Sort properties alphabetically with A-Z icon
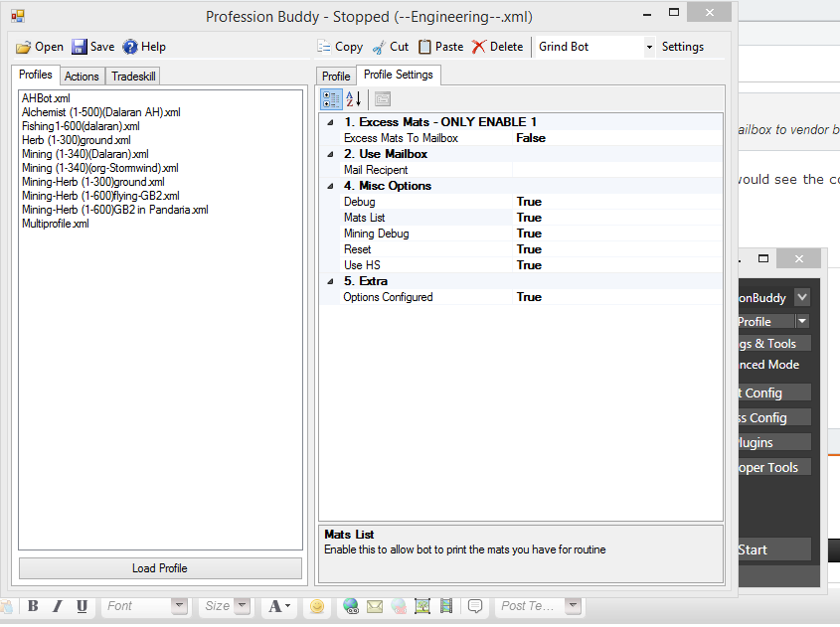 coord(354,99)
